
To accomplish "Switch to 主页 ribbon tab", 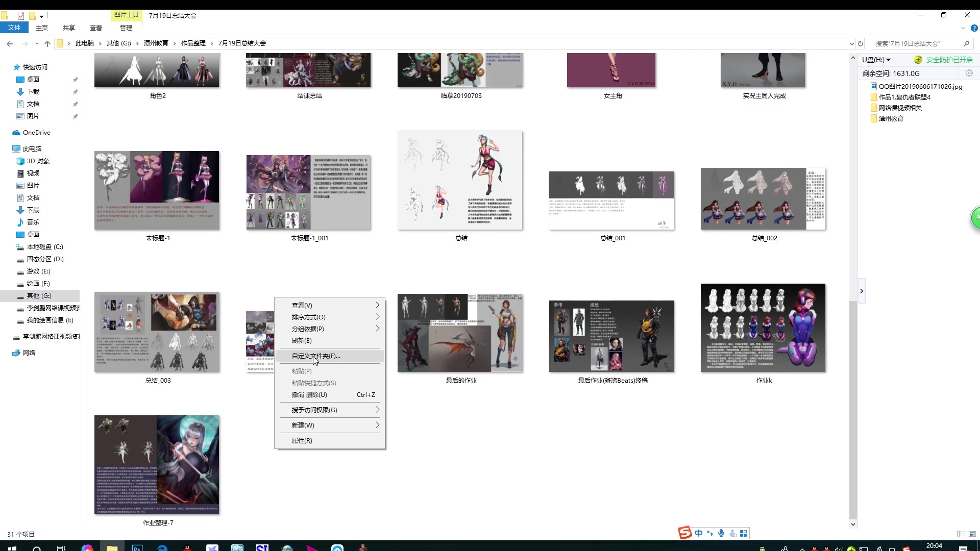I will pyautogui.click(x=42, y=28).
